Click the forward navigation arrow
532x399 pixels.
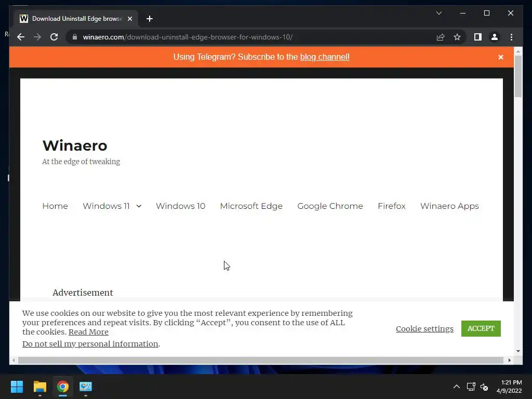click(37, 37)
